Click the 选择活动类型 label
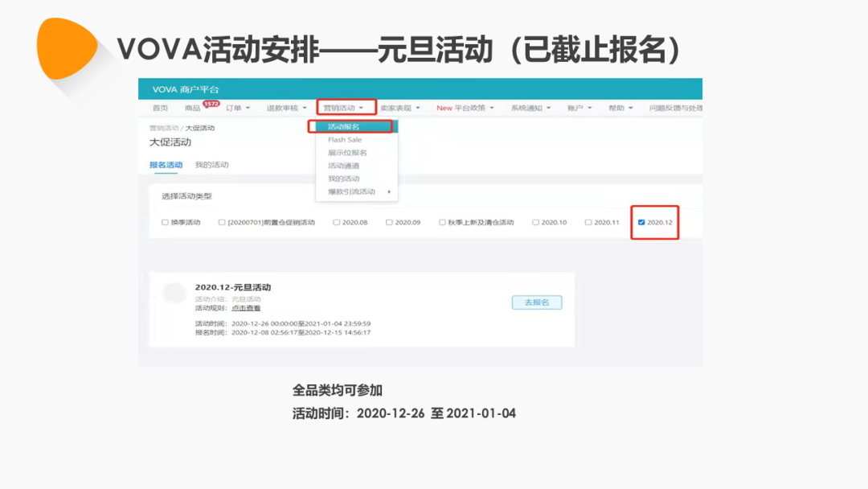 pyautogui.click(x=186, y=196)
